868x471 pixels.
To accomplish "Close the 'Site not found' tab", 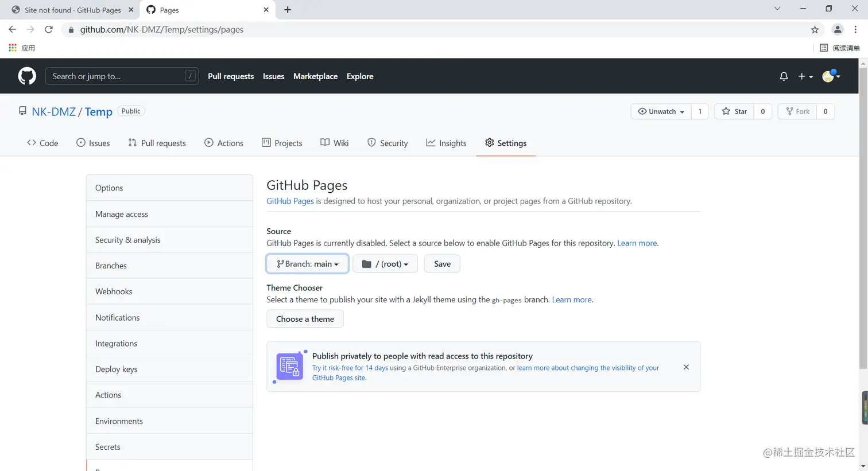I will 131,10.
